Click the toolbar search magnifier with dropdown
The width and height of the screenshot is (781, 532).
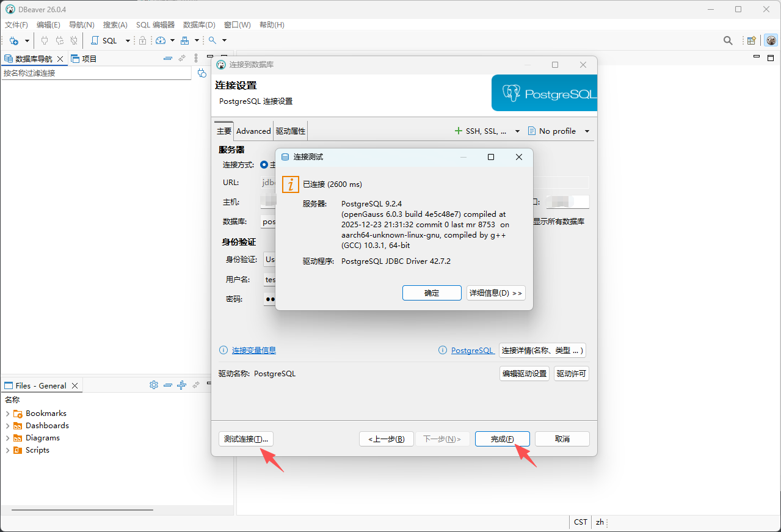click(213, 40)
